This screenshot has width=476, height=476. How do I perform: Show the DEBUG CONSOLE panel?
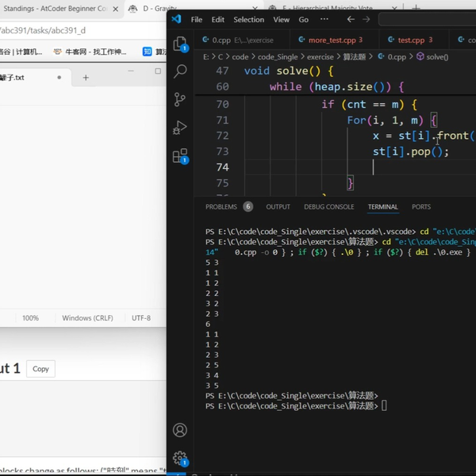tap(328, 207)
